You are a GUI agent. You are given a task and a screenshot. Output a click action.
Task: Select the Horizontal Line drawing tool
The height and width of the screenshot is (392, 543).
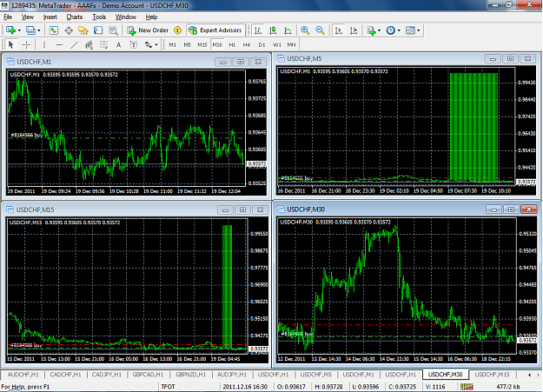(x=59, y=44)
